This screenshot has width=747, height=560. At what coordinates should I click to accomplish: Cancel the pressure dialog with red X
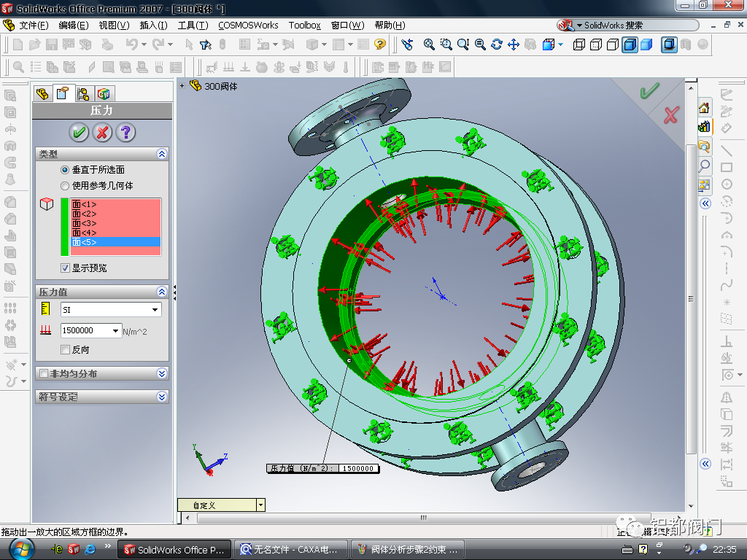[x=103, y=132]
